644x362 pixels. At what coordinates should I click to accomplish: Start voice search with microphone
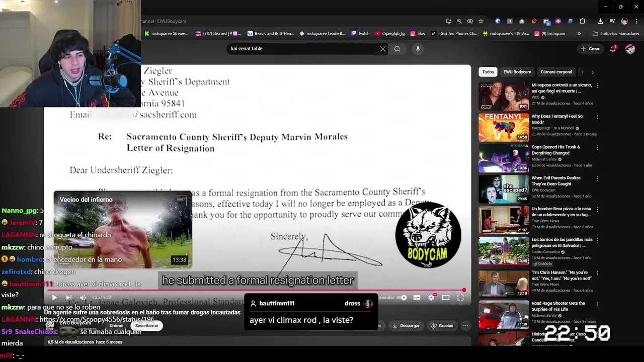418,49
